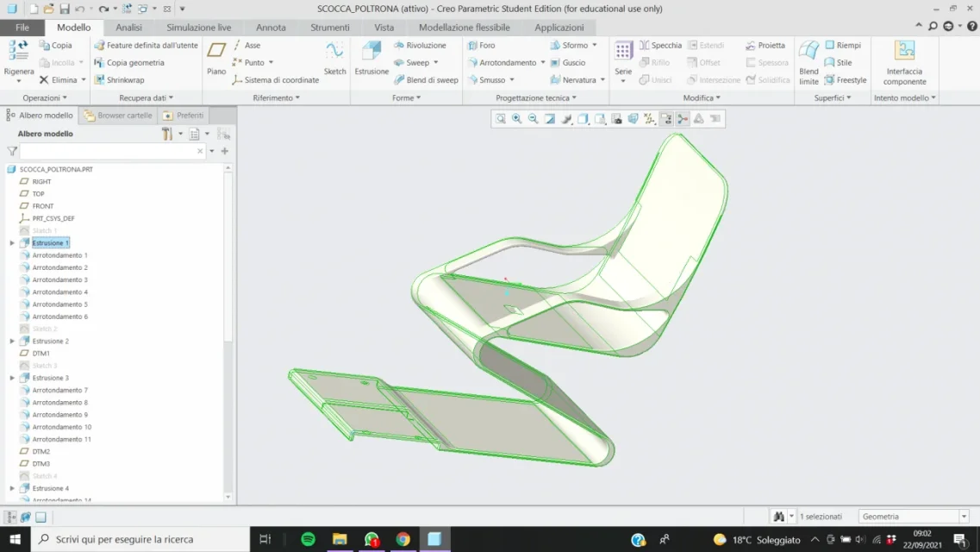Expand the Estrusione 4 tree node
Screen dimensions: 980x552
tap(12, 488)
